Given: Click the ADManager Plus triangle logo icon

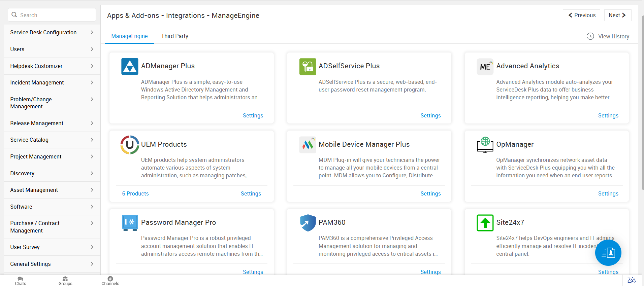Looking at the screenshot, I should pos(130,66).
